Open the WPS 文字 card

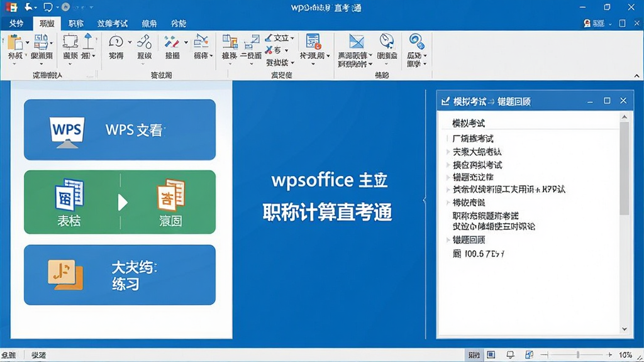point(119,129)
